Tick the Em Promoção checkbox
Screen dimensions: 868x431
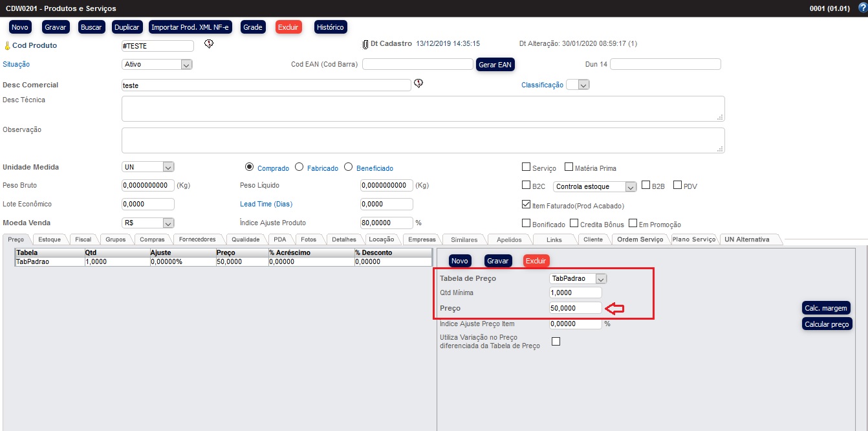coord(633,223)
